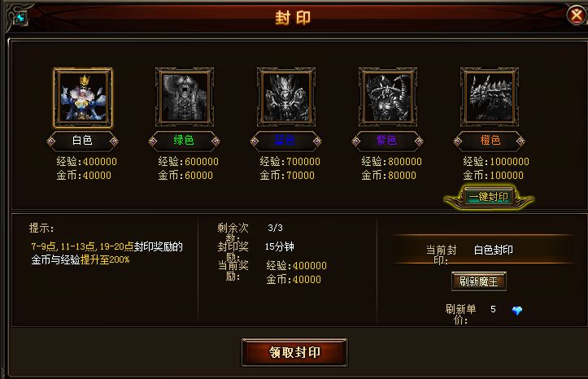The image size is (588, 379).
Task: Activate the 一键封印 button
Action: (x=489, y=197)
